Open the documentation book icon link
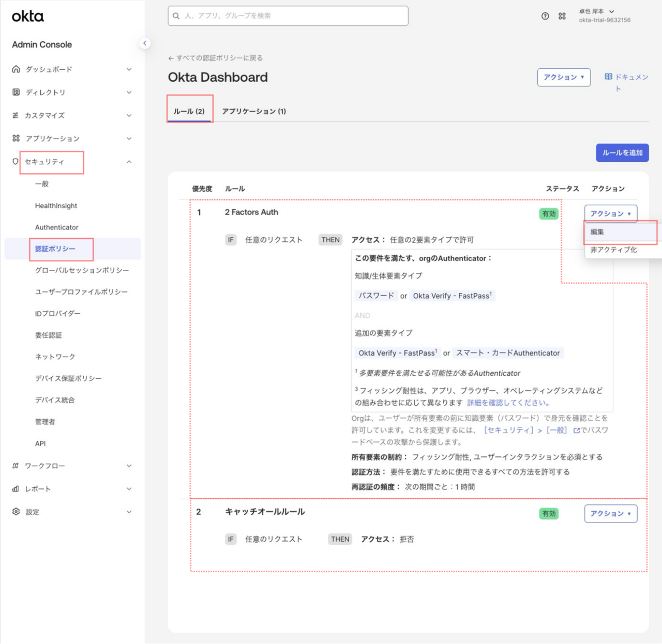 pos(608,77)
